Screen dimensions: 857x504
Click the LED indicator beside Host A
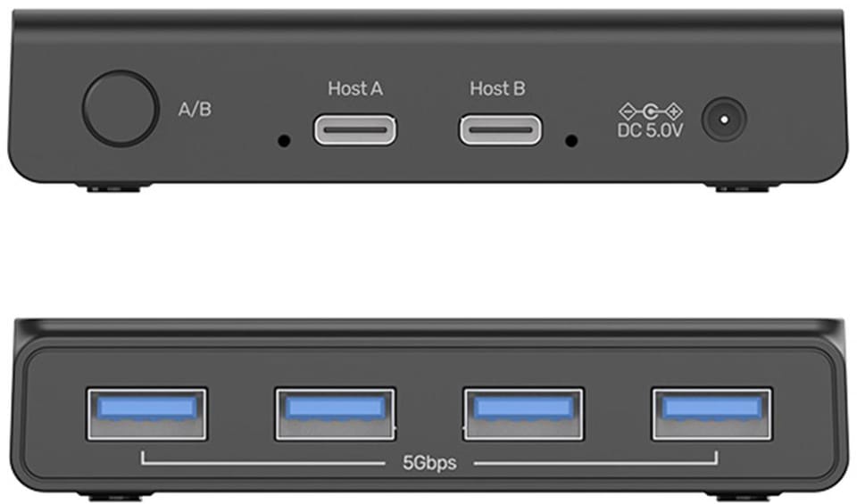[x=284, y=141]
